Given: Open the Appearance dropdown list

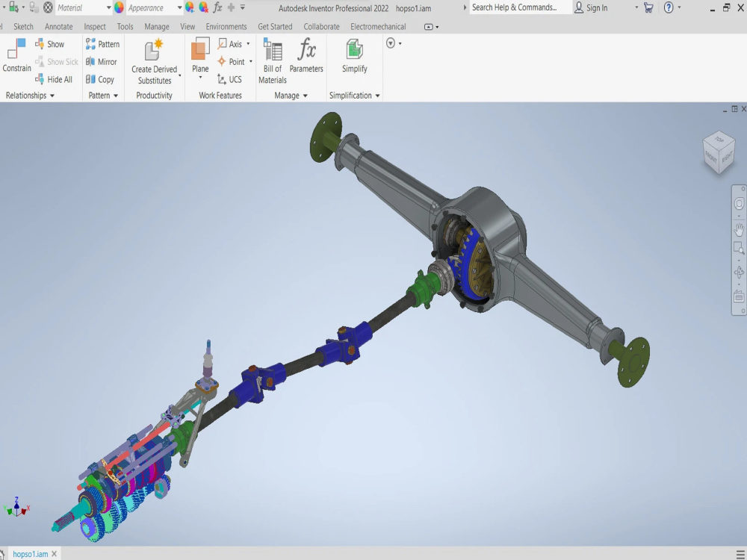Looking at the screenshot, I should click(179, 7).
